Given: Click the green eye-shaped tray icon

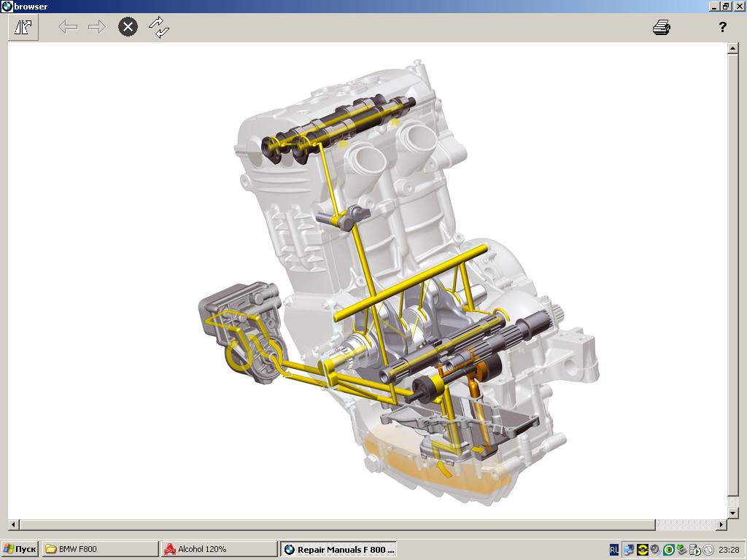Looking at the screenshot, I should coord(668,550).
